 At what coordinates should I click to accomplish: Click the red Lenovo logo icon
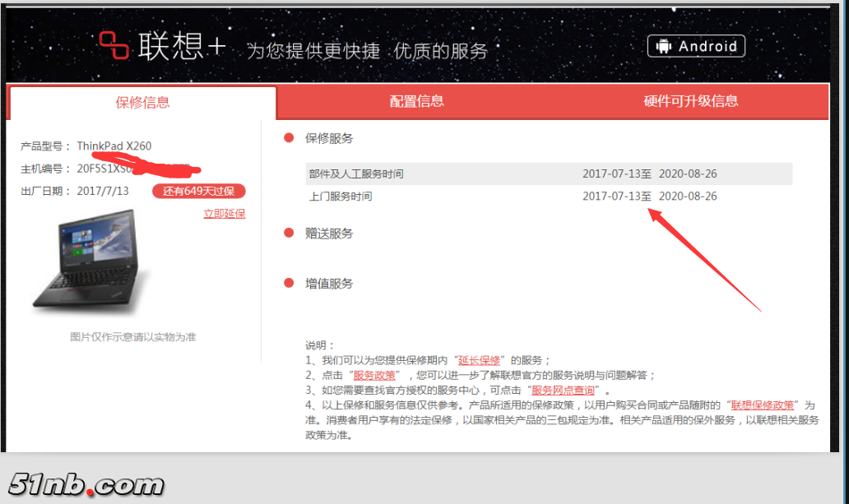[x=114, y=46]
